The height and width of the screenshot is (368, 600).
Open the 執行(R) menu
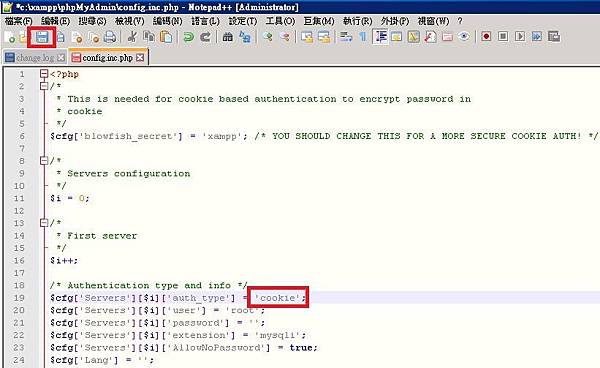357,21
